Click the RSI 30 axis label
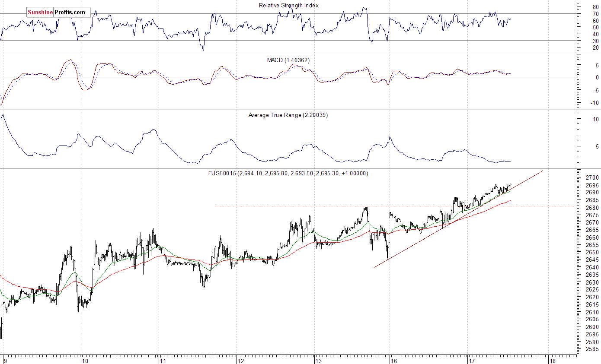 pyautogui.click(x=596, y=41)
